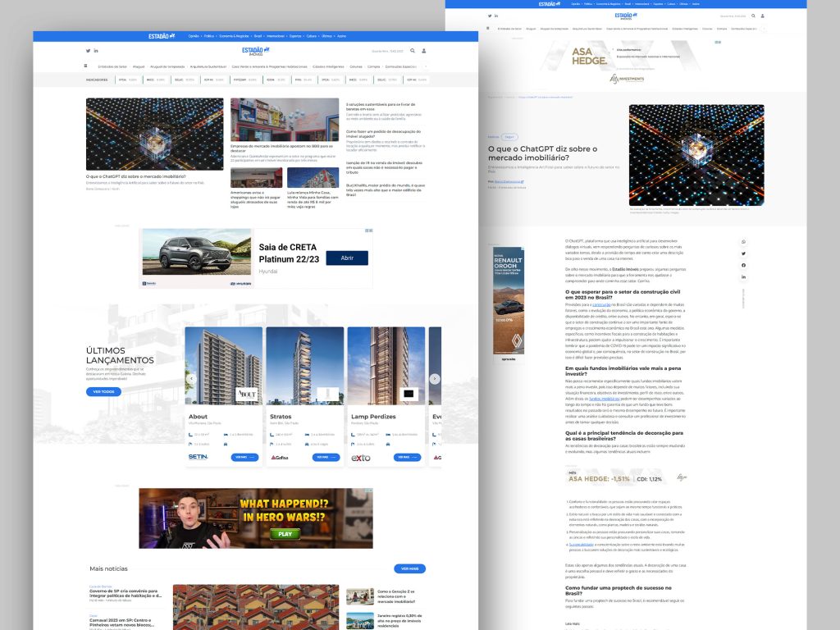Click the ASA HEDGE -1,51% inline ad in the article
Viewport: 840px width, 630px height.
[627, 478]
